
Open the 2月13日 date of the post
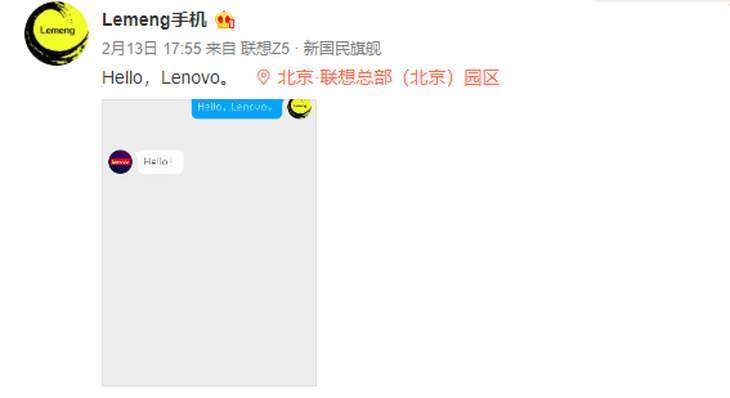129,48
